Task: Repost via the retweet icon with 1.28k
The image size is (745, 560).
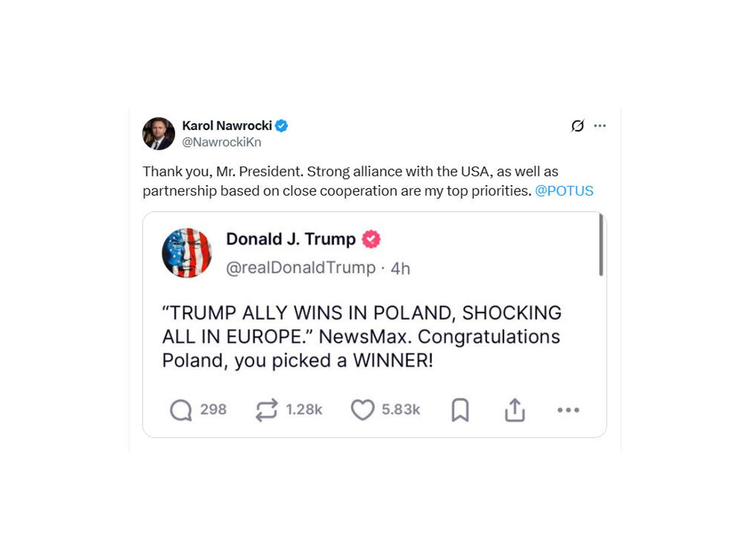Action: point(266,410)
